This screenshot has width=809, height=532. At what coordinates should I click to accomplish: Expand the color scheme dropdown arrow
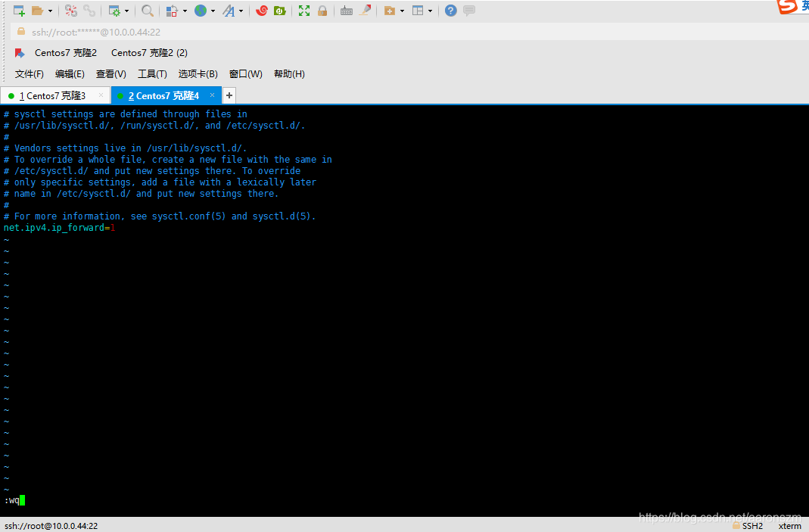(x=185, y=11)
